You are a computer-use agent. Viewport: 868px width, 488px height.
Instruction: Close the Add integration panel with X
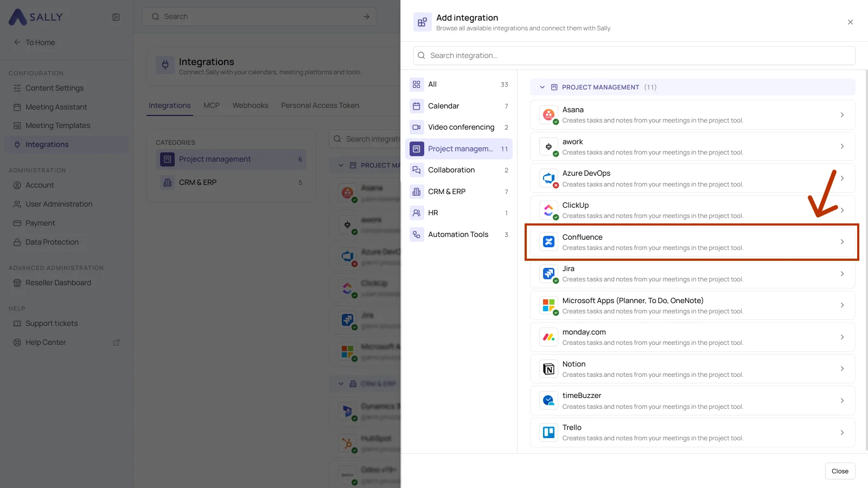[850, 22]
